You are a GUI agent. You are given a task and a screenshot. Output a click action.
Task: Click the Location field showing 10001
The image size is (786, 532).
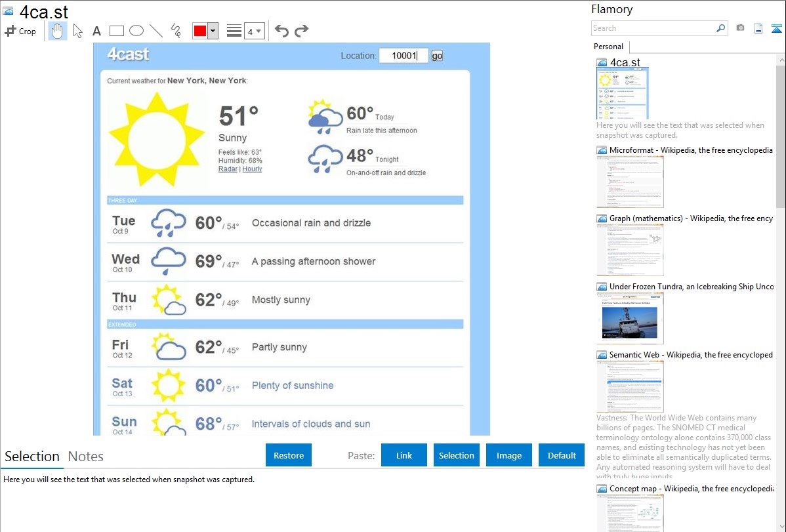404,56
